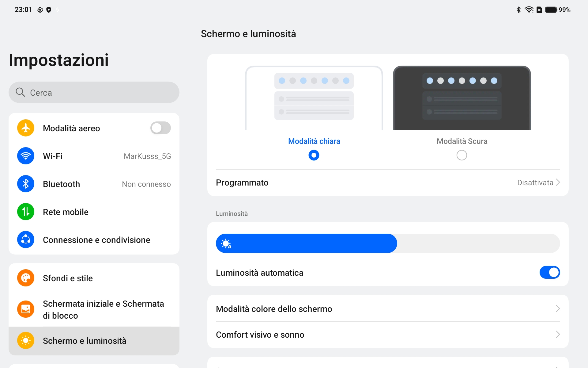Screen dimensions: 588x368
Task: Open Sfondi e stile palette icon
Action: 26,278
